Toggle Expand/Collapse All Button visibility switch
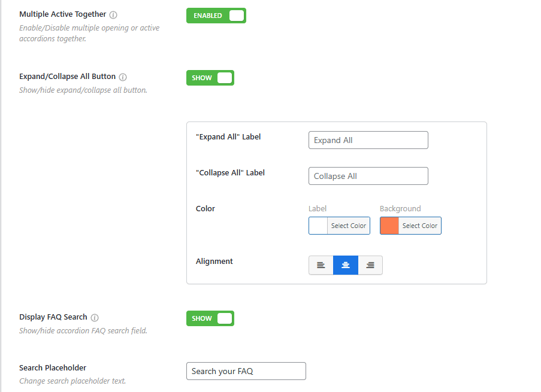Viewport: 541px width, 392px height. (x=210, y=78)
